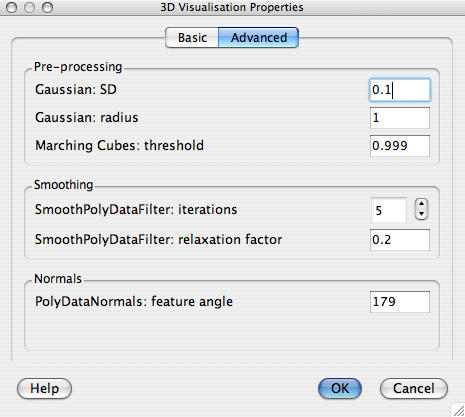Click the window resize grip corner
Screen dimensions: 465x417
click(458, 410)
